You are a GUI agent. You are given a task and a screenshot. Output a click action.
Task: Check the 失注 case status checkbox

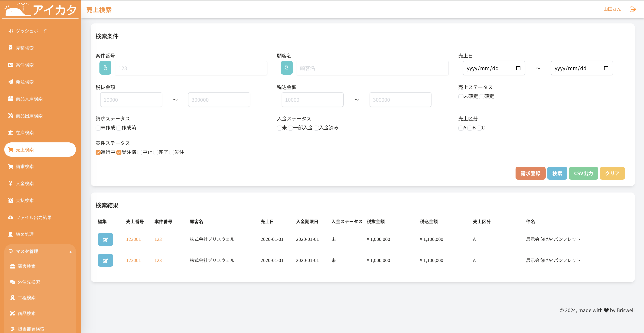pos(172,153)
